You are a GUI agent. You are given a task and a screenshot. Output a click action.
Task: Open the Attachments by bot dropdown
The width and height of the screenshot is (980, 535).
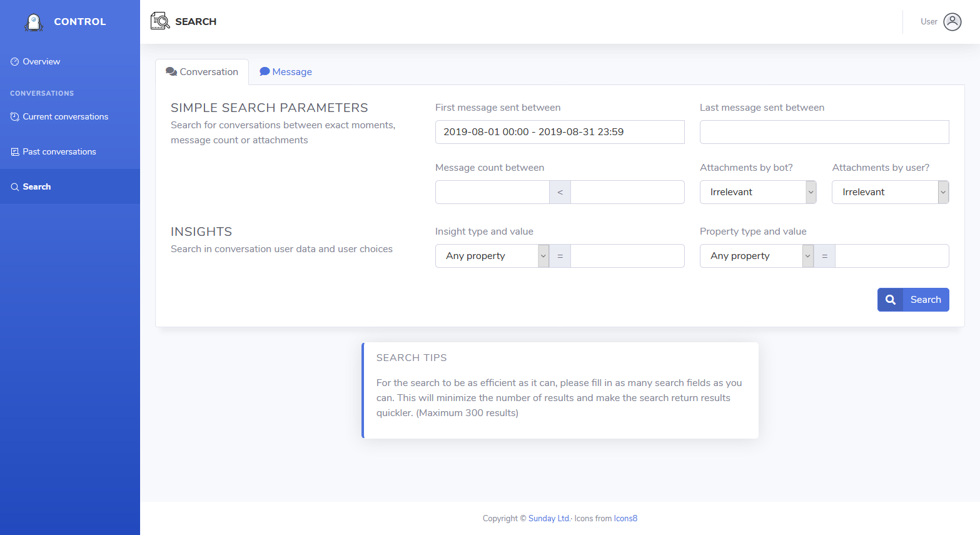757,192
